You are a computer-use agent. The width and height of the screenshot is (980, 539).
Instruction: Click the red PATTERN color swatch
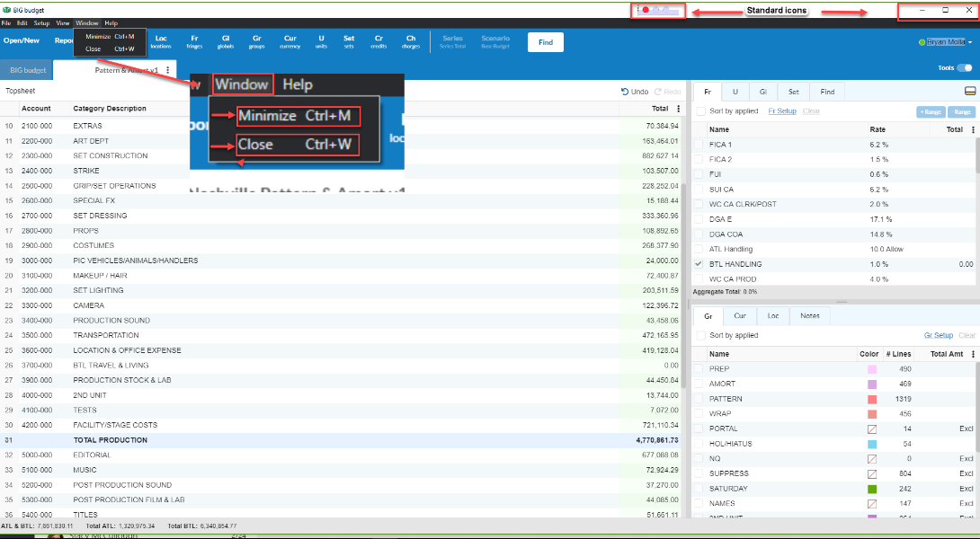(872, 399)
